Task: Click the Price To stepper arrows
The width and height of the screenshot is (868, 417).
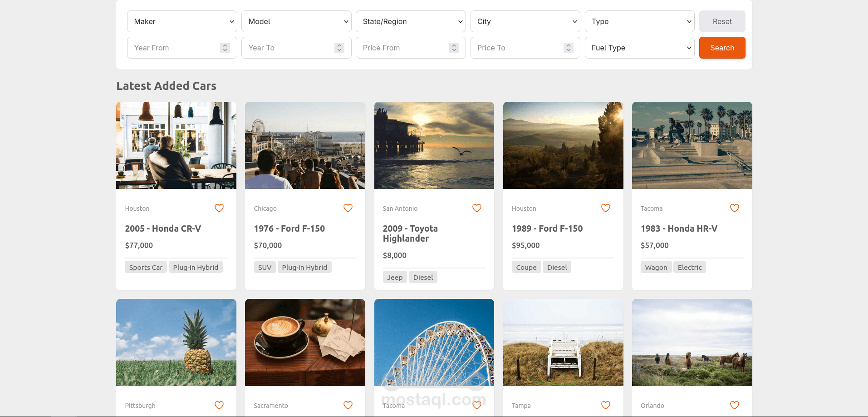Action: (569, 48)
